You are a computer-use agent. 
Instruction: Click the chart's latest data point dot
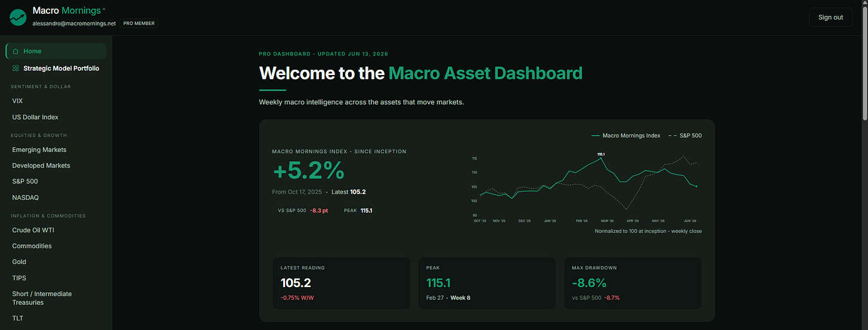[x=697, y=186]
